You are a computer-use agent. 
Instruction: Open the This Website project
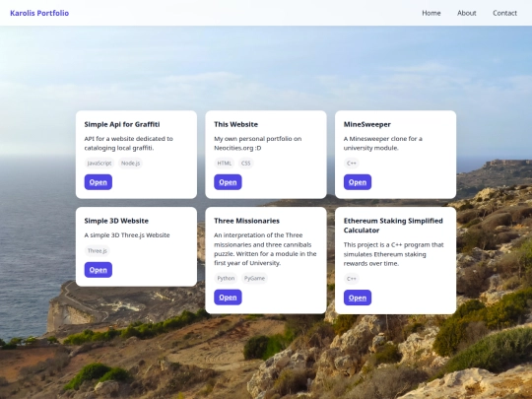(228, 182)
